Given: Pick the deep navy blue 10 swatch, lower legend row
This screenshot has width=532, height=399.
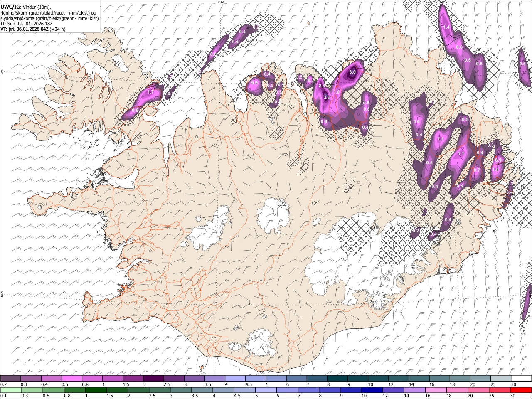Looking at the screenshot, I should coord(372,390).
